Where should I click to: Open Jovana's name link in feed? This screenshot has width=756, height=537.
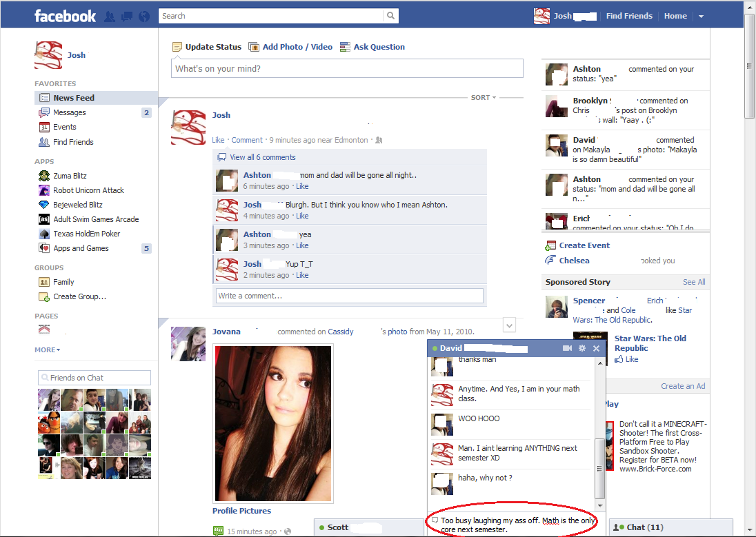[226, 332]
